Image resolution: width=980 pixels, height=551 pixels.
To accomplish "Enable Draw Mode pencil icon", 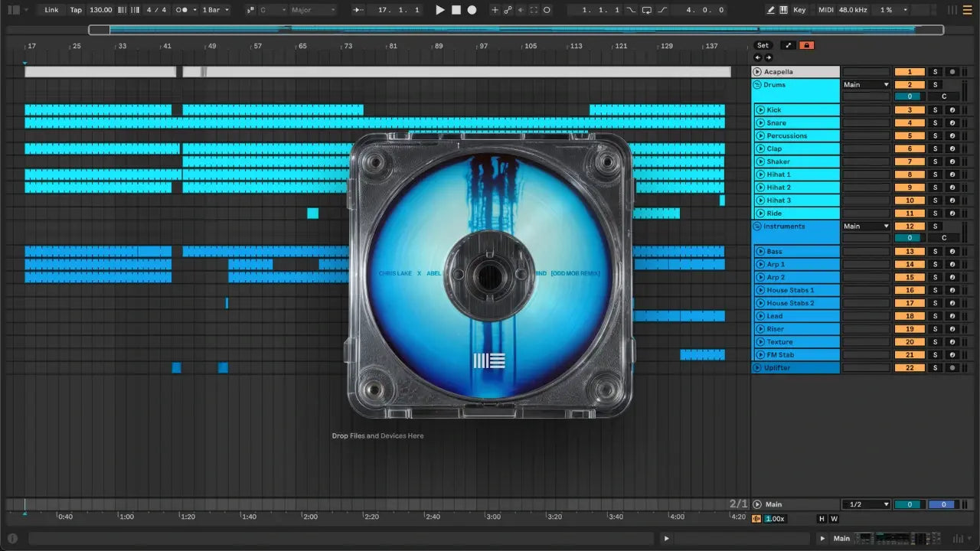I will click(x=771, y=10).
